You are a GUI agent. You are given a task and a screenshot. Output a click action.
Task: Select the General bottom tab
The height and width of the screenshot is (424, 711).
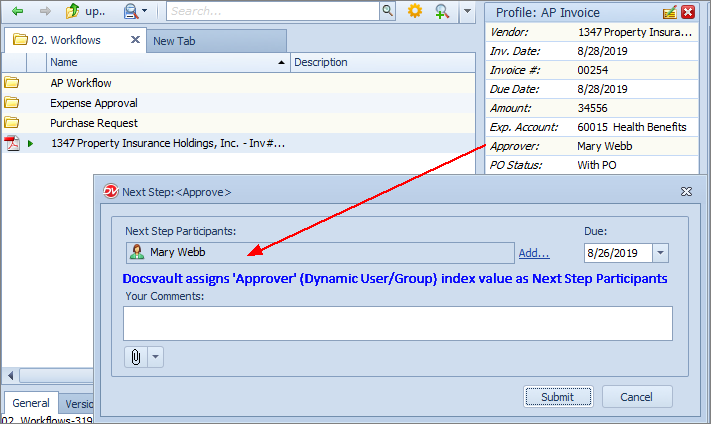pyautogui.click(x=31, y=403)
